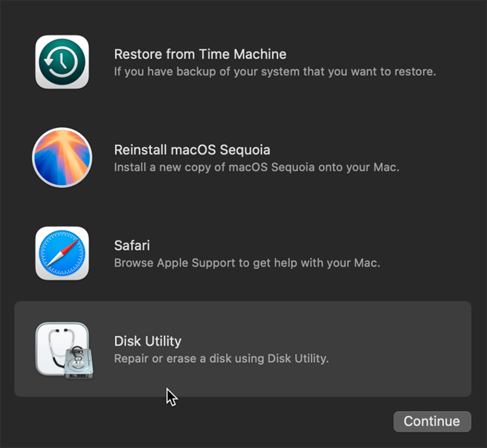
Task: Click the Time Machine backup description text
Action: tap(275, 71)
